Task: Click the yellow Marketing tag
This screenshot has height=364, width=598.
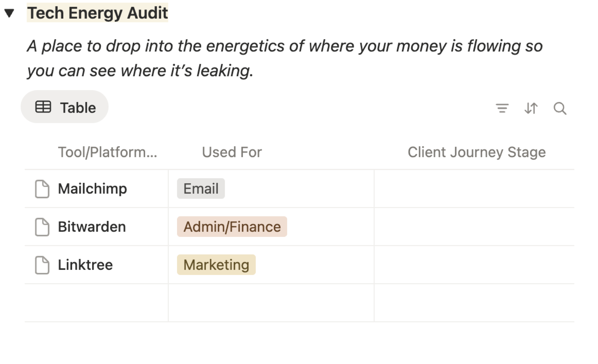Action: 216,265
